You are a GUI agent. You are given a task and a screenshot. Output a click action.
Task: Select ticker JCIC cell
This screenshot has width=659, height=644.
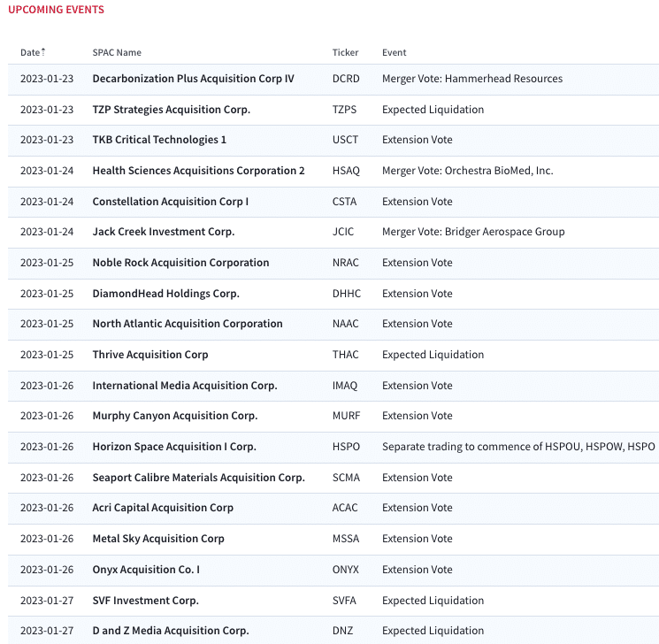343,232
